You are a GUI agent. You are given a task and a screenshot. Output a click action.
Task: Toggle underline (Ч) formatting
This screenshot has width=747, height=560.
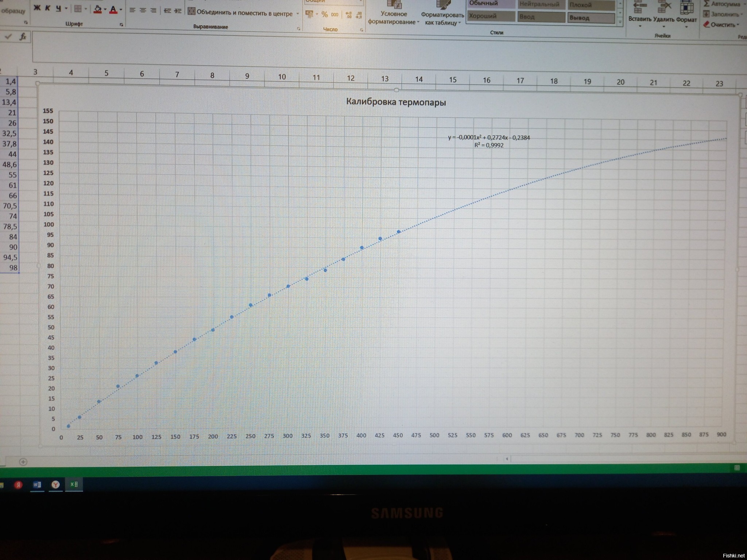tap(58, 8)
